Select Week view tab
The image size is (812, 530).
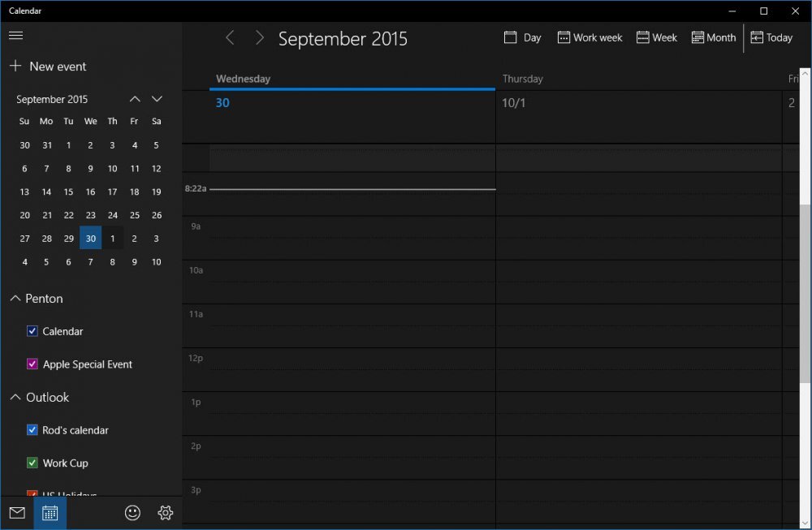[656, 37]
